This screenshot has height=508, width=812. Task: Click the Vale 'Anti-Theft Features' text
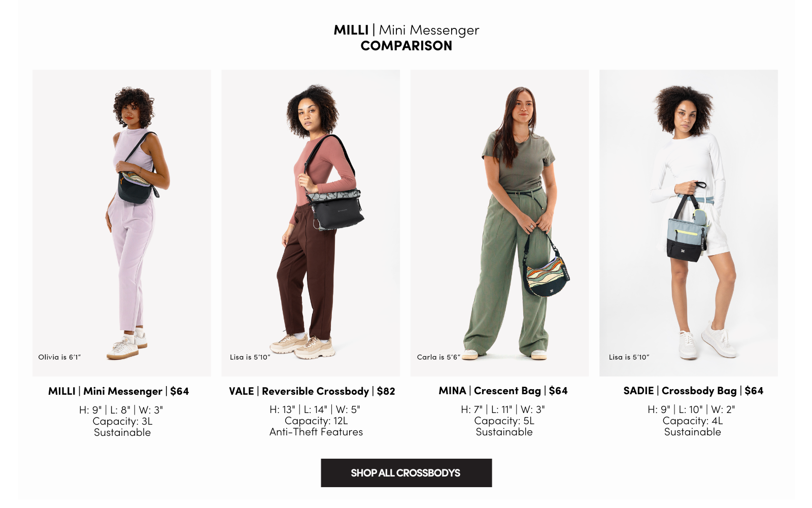(x=316, y=432)
